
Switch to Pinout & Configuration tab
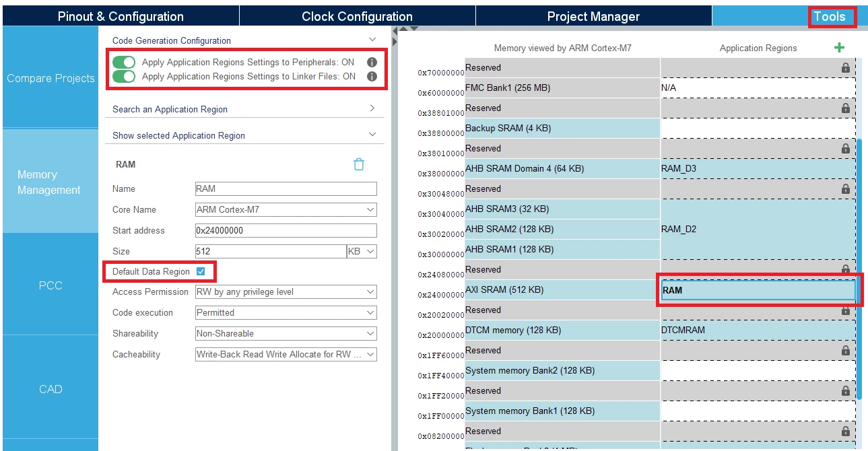(x=121, y=16)
